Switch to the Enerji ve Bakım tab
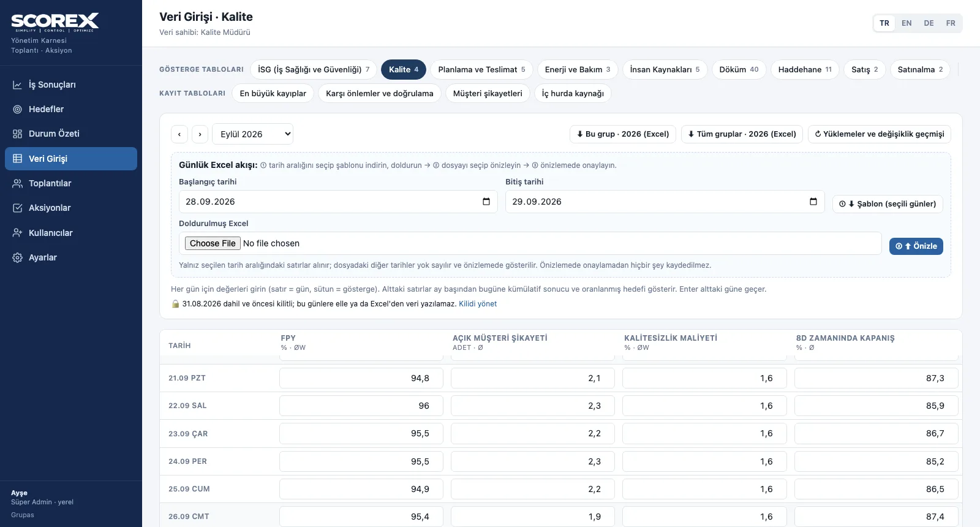980x527 pixels. 578,69
